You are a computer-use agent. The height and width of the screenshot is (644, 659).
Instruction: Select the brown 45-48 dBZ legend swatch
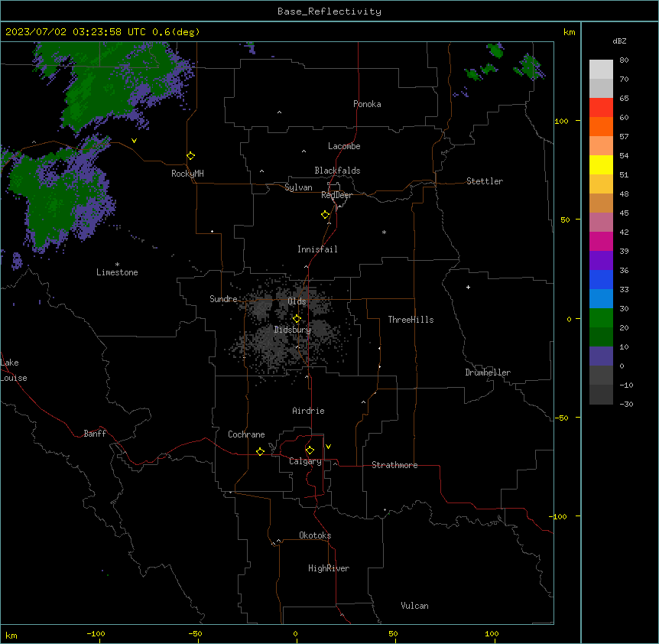[601, 203]
